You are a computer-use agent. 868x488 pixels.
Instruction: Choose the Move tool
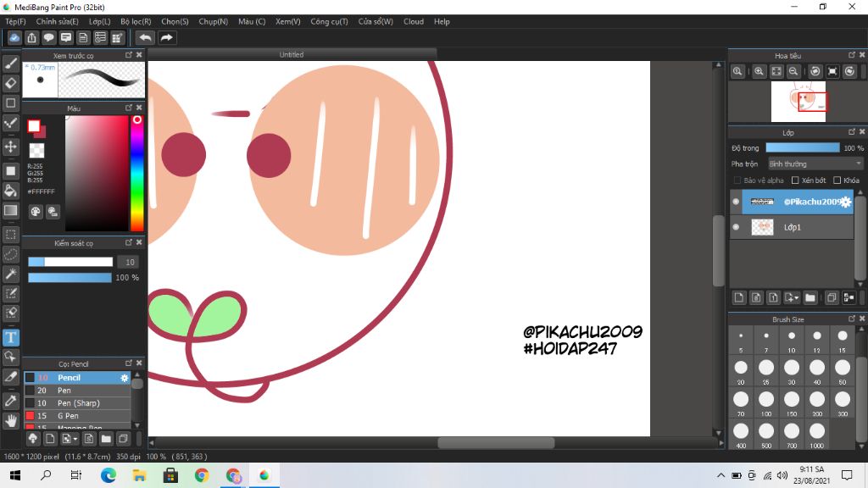point(10,147)
